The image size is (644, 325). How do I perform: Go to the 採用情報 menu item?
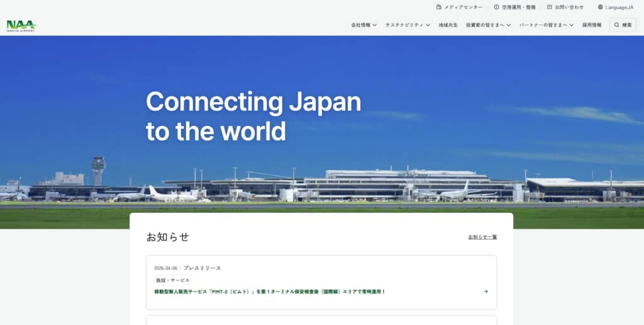592,25
